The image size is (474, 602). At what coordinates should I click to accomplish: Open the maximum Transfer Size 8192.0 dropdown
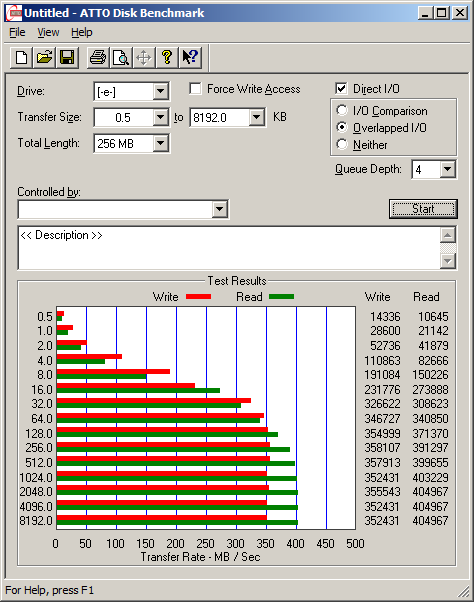[256, 117]
